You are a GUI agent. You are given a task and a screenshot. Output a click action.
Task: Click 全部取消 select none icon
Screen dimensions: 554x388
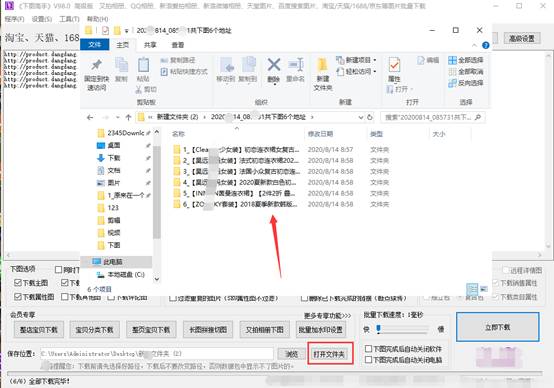[452, 72]
